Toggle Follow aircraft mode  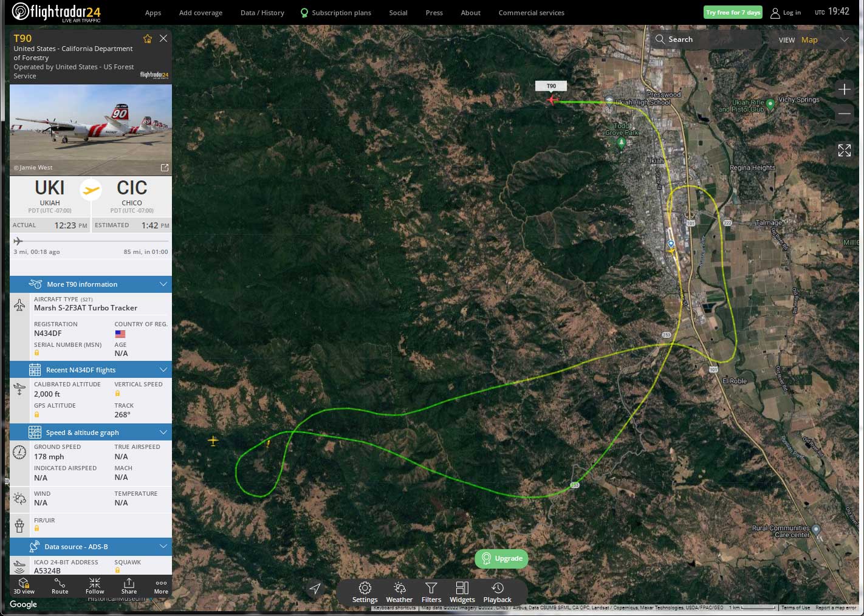tap(95, 586)
